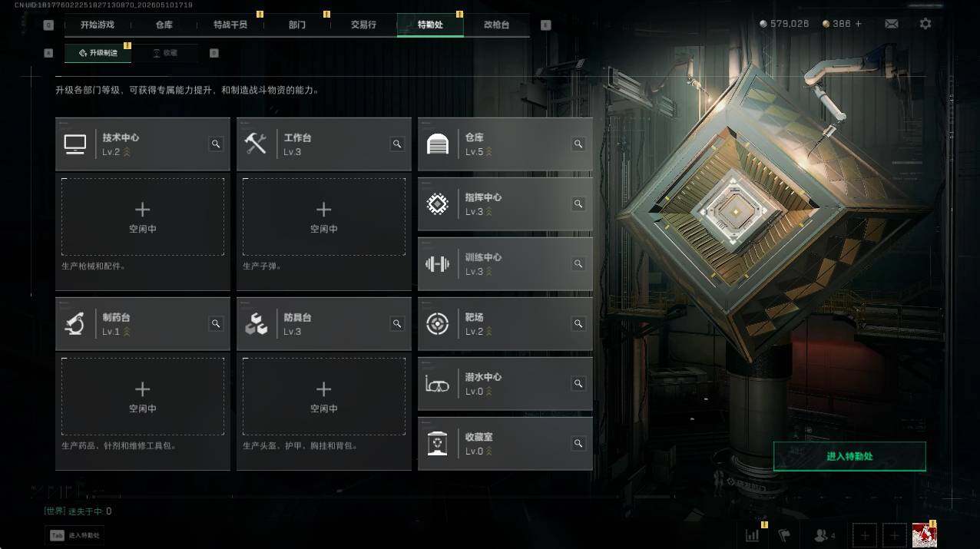
Task: Add production in 工作台 empty slot
Action: pos(323,217)
